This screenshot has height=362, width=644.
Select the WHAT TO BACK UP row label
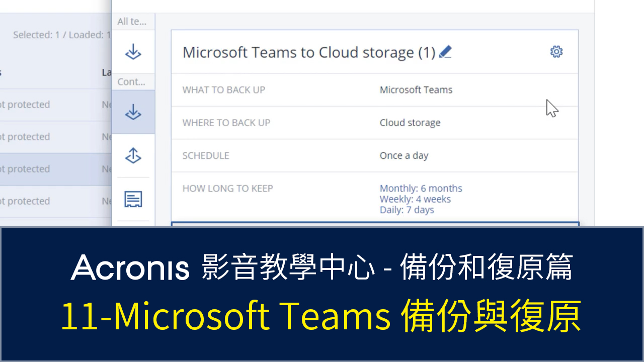tap(223, 90)
